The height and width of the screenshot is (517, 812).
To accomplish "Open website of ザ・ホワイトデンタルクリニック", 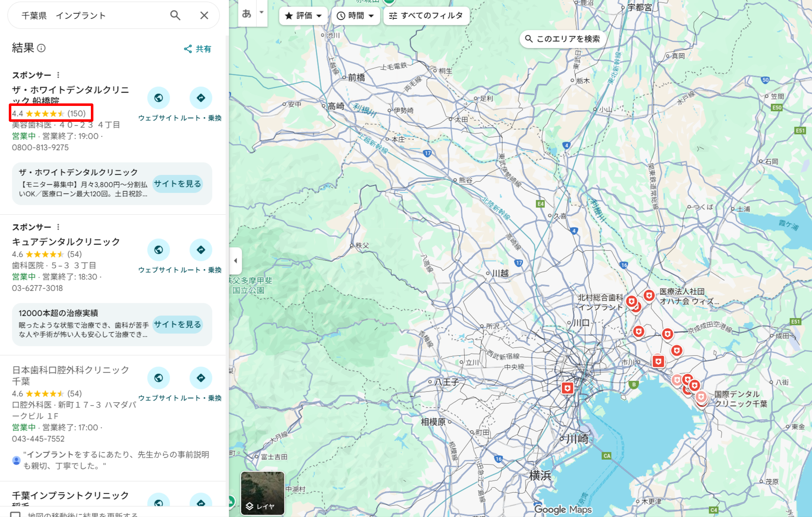I will click(158, 98).
